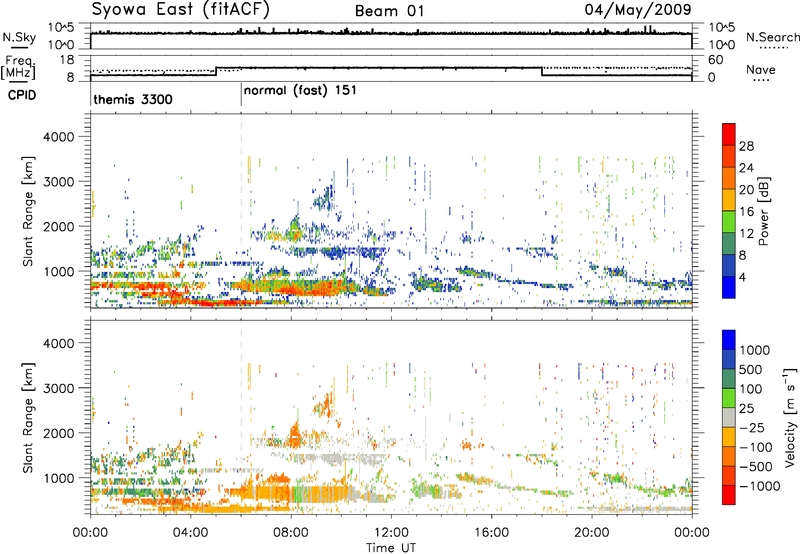The width and height of the screenshot is (800, 554).
Task: Click the 'Nave' legend label
Action: click(761, 69)
